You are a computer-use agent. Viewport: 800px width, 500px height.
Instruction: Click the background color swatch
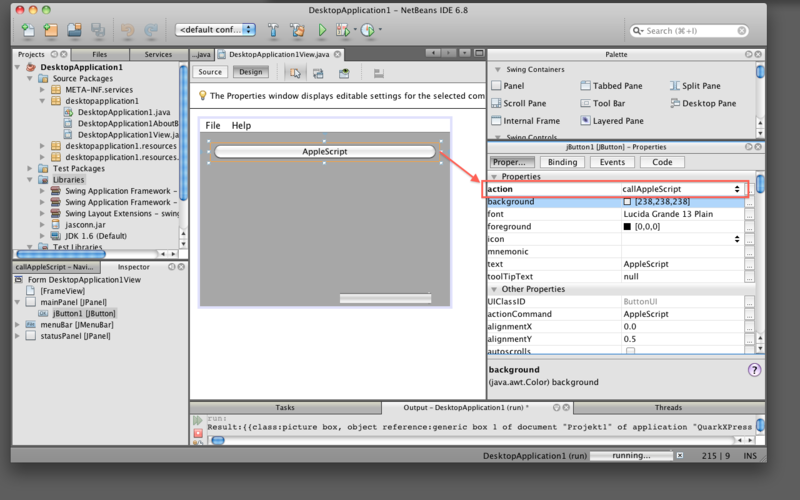coord(627,202)
